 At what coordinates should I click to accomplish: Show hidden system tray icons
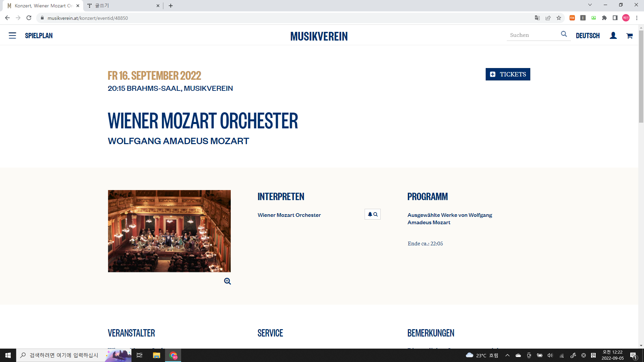[507, 355]
